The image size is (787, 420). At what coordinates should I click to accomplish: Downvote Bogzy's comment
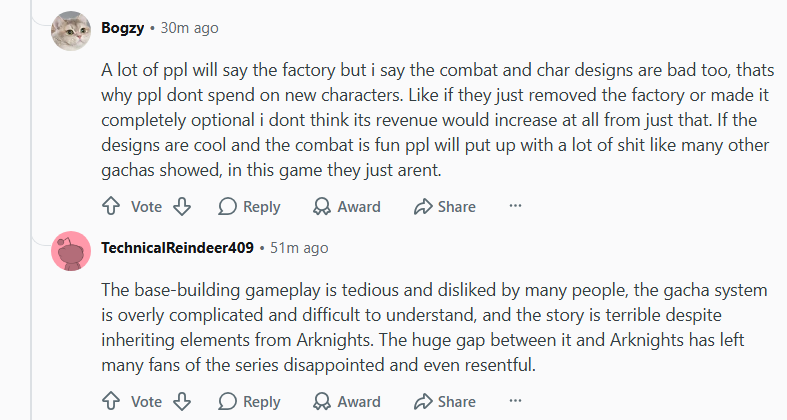click(182, 206)
